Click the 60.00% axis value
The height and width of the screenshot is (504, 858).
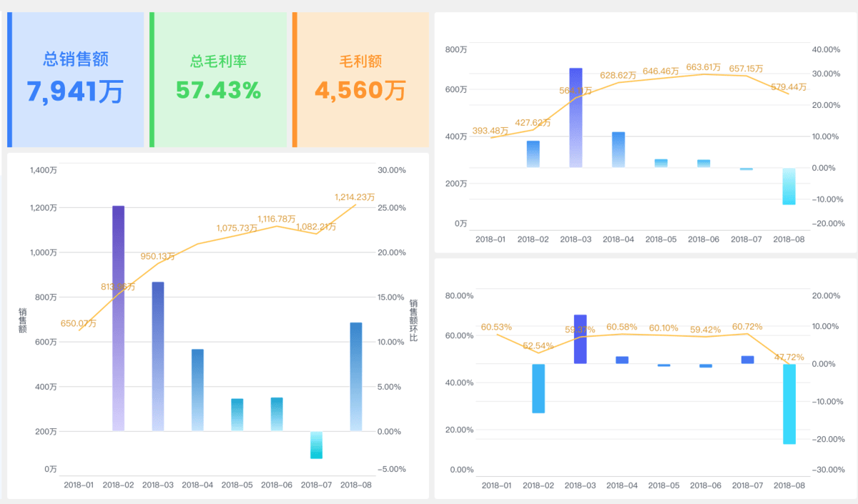coord(459,336)
